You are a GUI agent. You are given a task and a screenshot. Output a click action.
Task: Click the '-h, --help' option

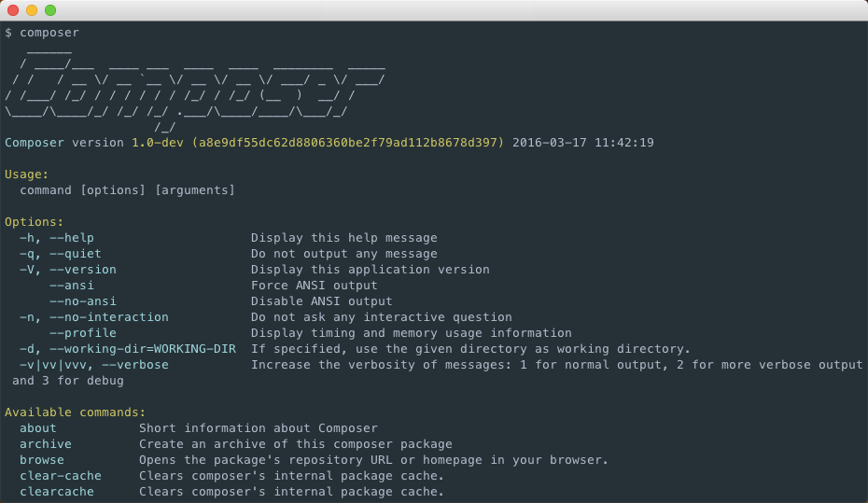[x=56, y=238]
